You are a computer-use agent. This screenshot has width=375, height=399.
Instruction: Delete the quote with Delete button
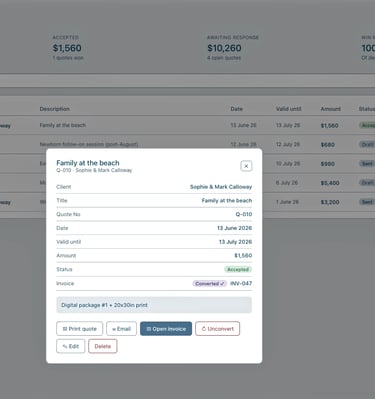point(103,346)
